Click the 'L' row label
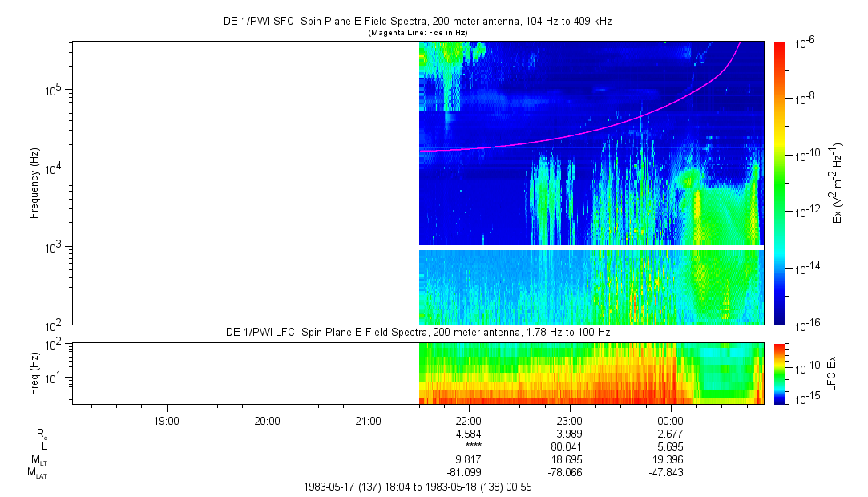Image resolution: width=868 pixels, height=497 pixels. click(45, 446)
